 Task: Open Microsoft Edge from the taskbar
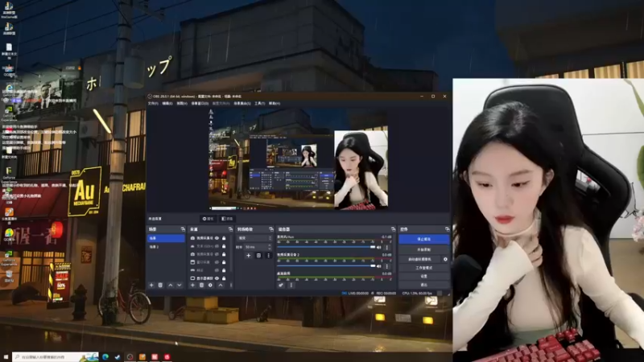105,356
